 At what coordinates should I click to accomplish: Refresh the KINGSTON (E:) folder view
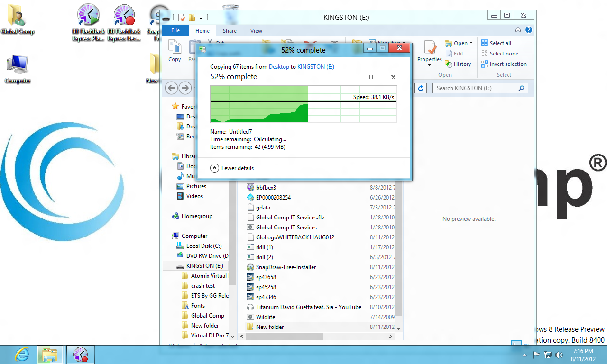tap(420, 88)
